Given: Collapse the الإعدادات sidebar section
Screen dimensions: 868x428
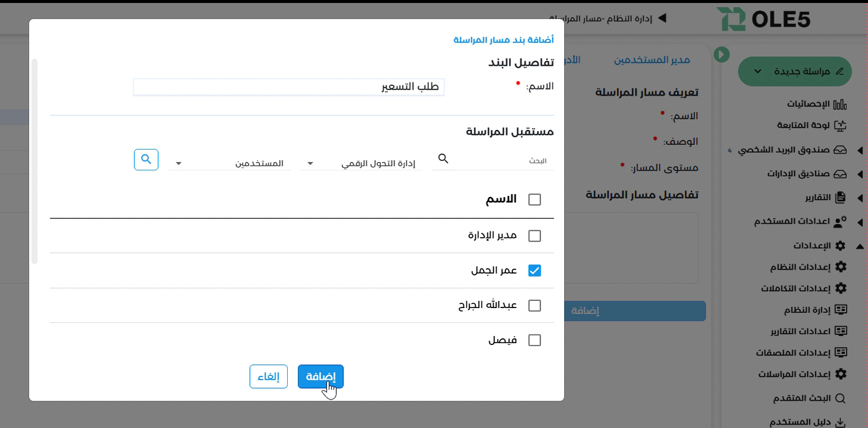Looking at the screenshot, I should (860, 246).
